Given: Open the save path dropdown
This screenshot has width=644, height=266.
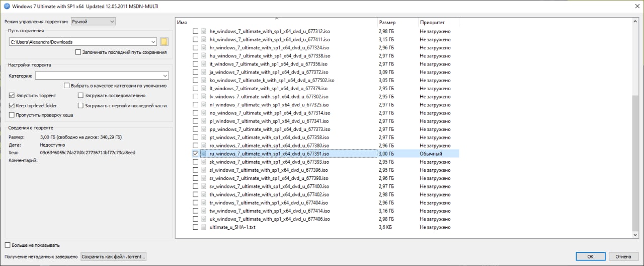Looking at the screenshot, I should [153, 42].
